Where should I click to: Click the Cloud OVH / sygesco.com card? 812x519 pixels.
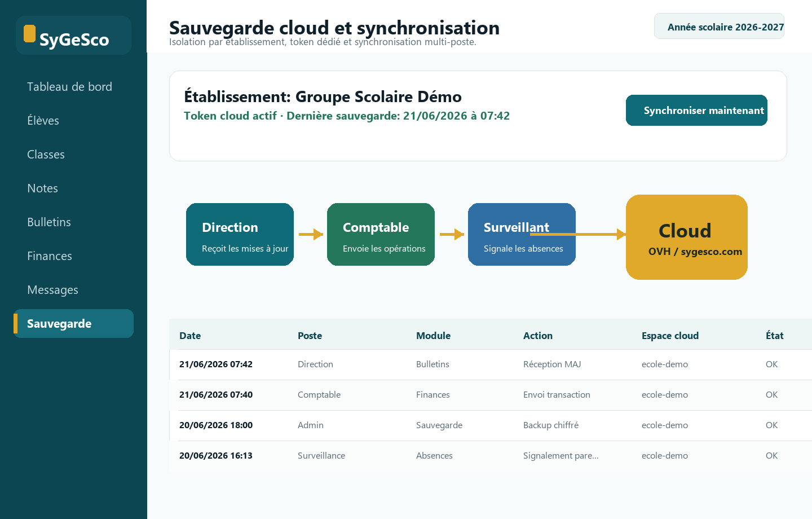pos(687,237)
